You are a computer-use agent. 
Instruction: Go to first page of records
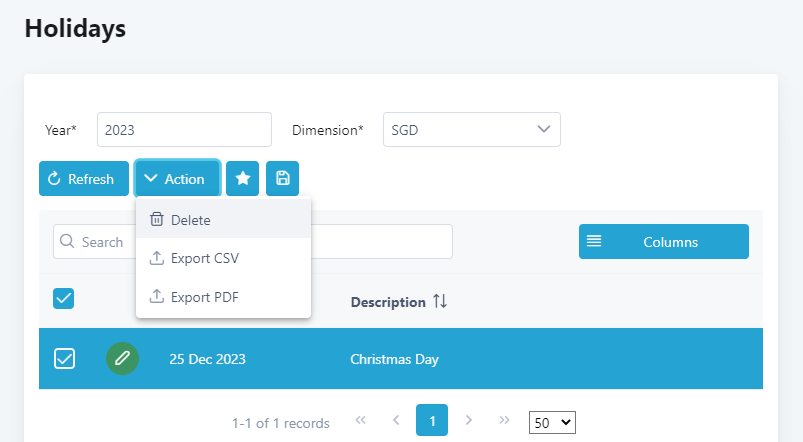click(x=361, y=421)
